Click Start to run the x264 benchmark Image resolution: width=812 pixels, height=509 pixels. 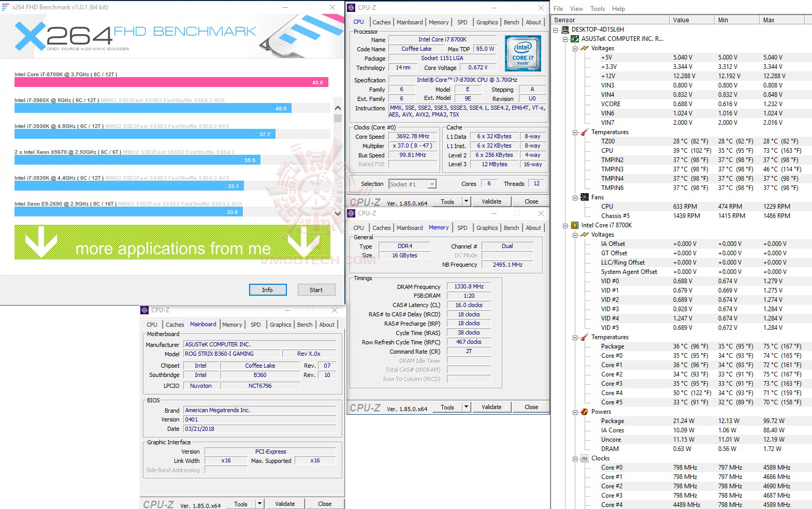pos(316,290)
